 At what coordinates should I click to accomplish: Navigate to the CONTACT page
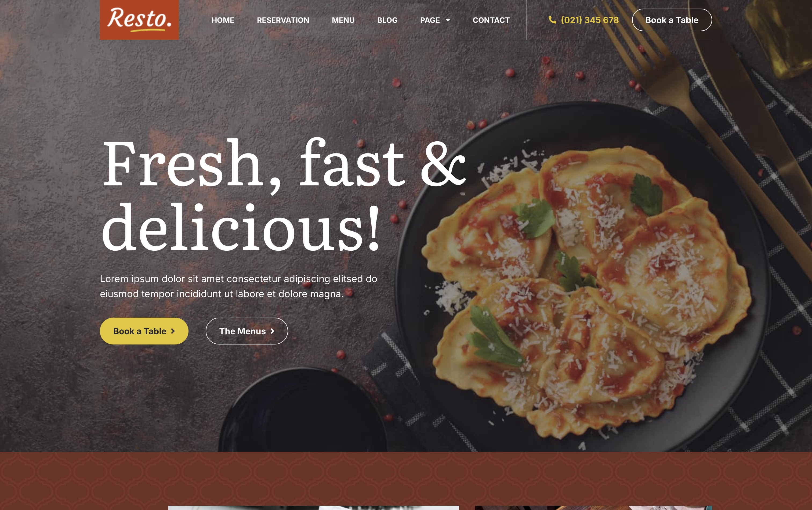coord(491,20)
